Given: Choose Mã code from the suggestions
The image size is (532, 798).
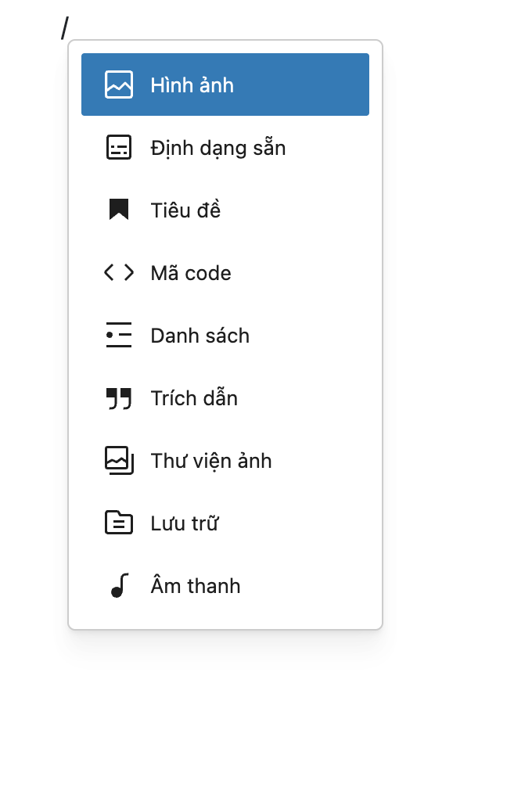Looking at the screenshot, I should (x=225, y=272).
